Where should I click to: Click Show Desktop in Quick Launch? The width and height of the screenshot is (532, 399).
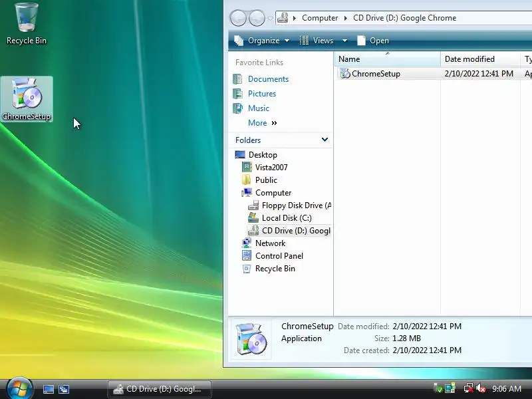coord(48,389)
